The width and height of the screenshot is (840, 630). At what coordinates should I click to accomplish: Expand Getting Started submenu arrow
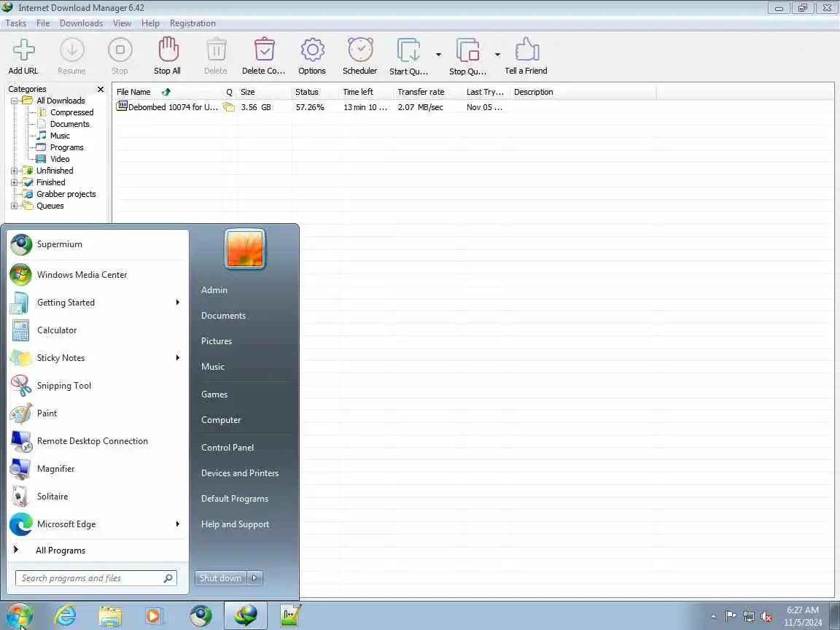click(x=178, y=303)
